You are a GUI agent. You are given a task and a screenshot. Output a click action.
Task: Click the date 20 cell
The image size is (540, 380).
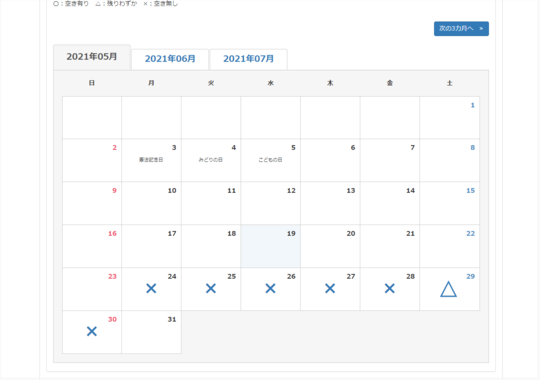(x=330, y=246)
